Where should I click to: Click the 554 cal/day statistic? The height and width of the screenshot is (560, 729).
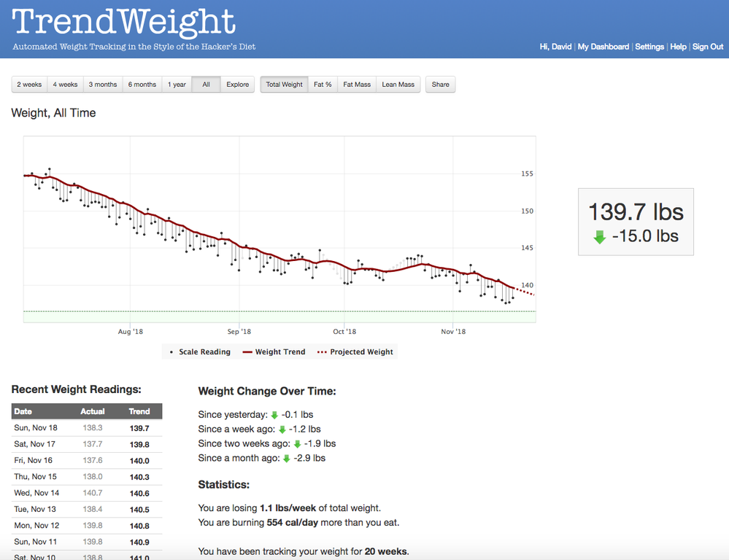(x=293, y=523)
